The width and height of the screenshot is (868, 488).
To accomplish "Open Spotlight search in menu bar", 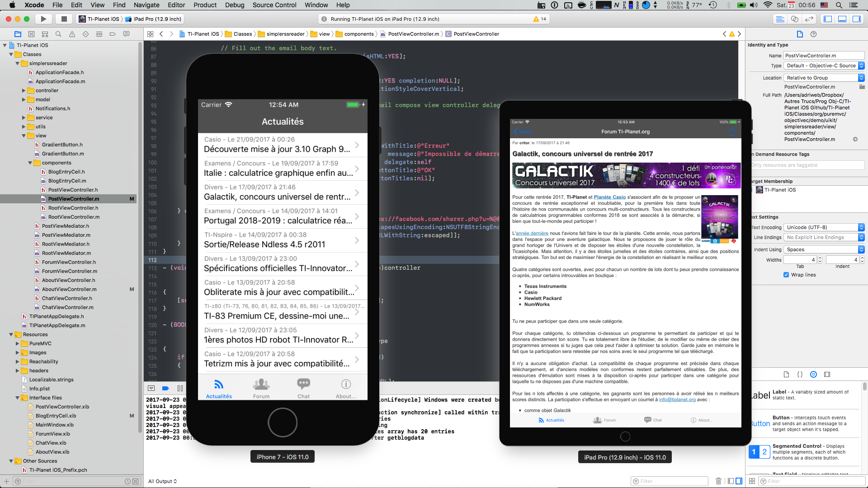I will 839,5.
